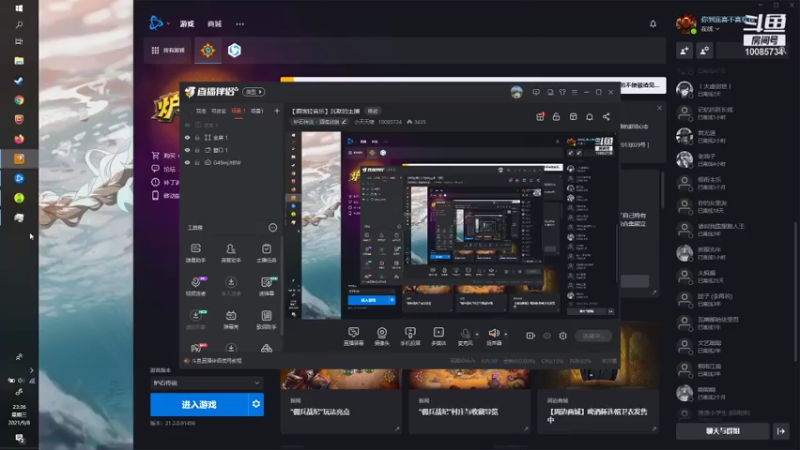Viewport: 800px width, 450px height.
Task: Show all games grid in Battle.net
Action: pos(168,50)
